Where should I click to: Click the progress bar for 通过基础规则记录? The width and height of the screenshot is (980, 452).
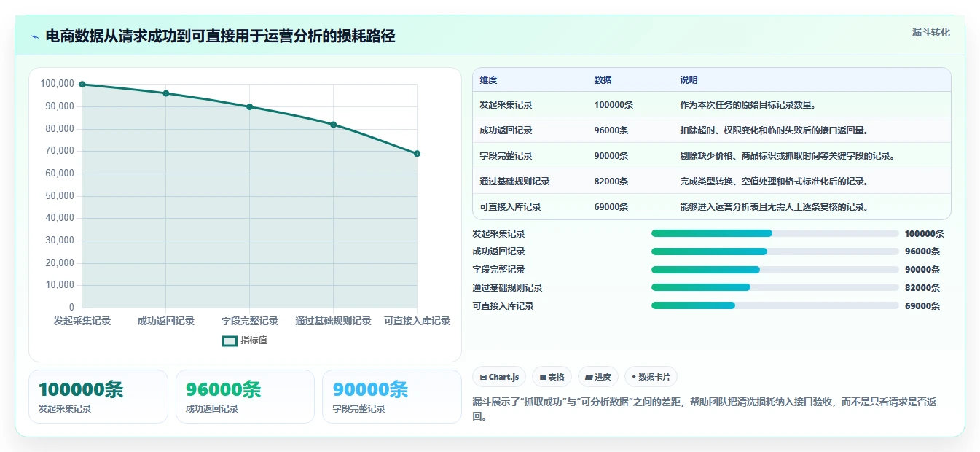click(775, 288)
